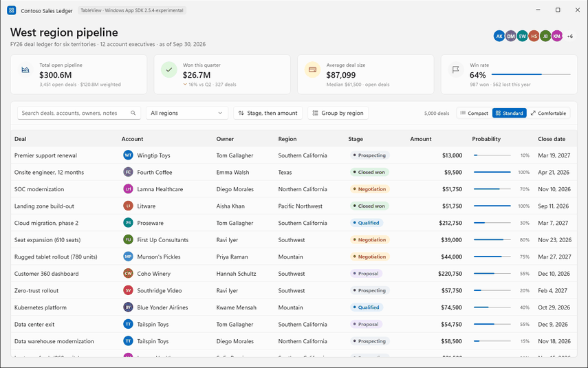The width and height of the screenshot is (588, 368).
Task: Click the TableView SDK version tag
Action: [132, 10]
